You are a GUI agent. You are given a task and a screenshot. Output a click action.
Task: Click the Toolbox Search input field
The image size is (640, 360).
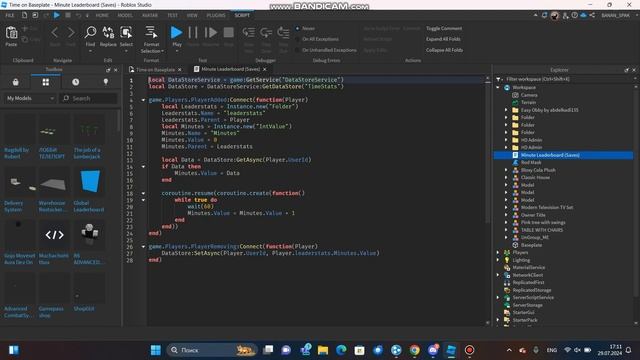tap(89, 98)
